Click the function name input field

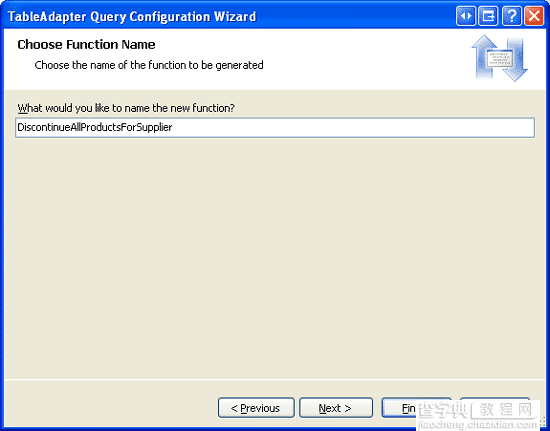coord(275,127)
